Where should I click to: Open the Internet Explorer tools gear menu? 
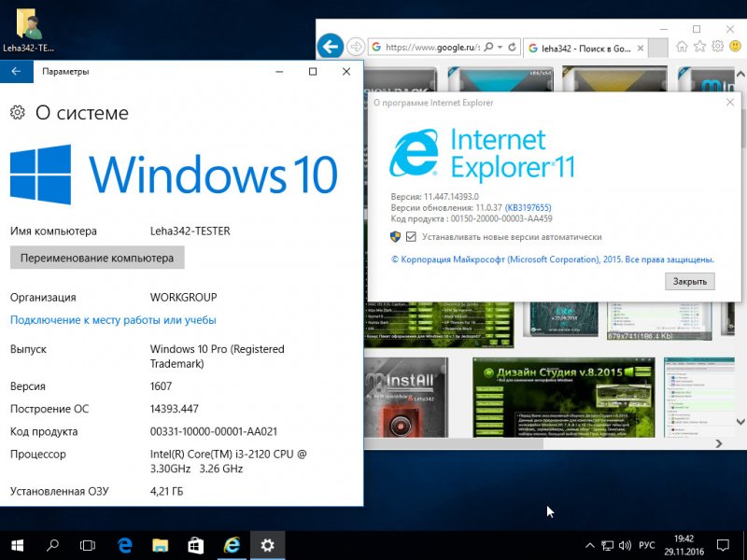717,46
